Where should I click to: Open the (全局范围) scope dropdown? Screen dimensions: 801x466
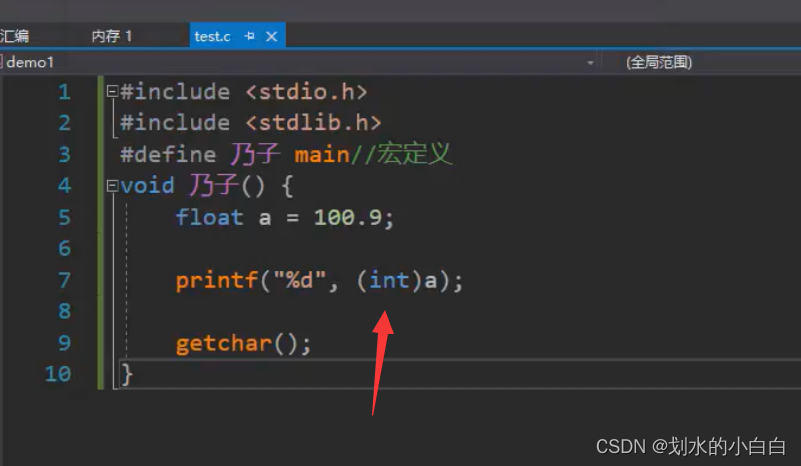click(x=659, y=62)
